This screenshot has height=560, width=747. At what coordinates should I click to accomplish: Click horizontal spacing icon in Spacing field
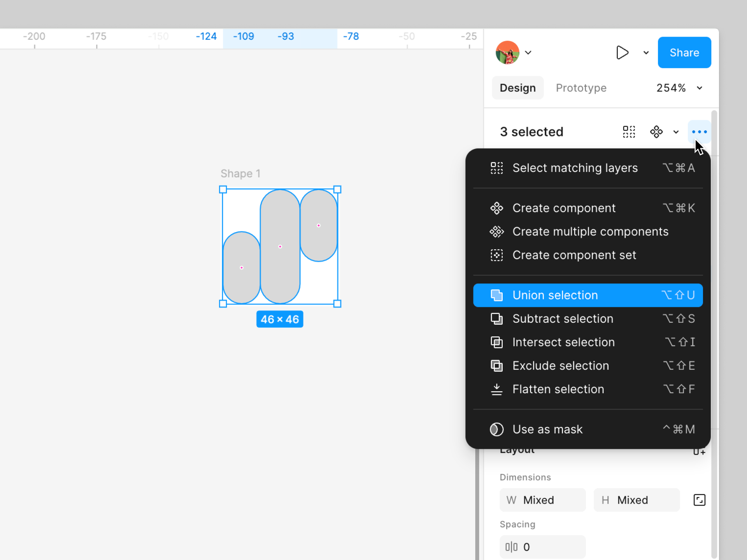[511, 547]
